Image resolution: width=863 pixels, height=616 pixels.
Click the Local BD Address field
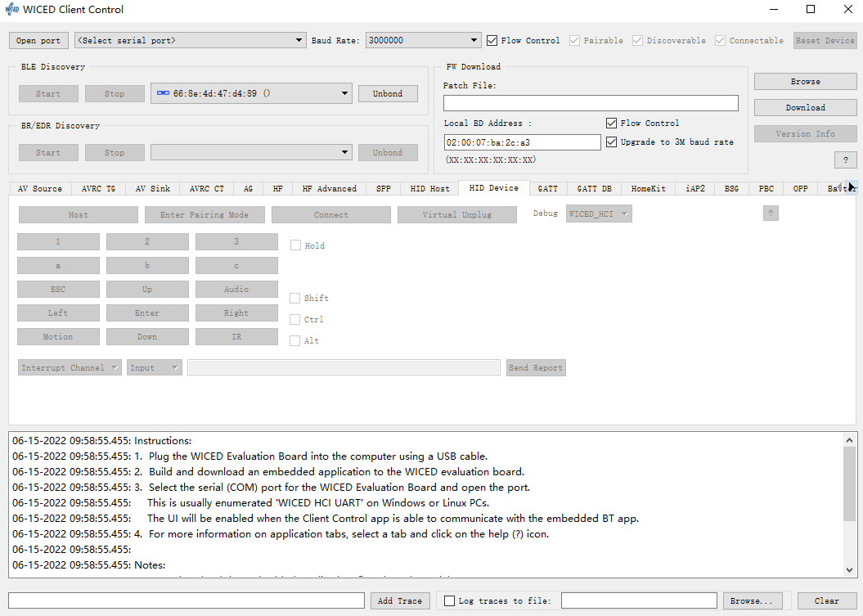point(523,142)
